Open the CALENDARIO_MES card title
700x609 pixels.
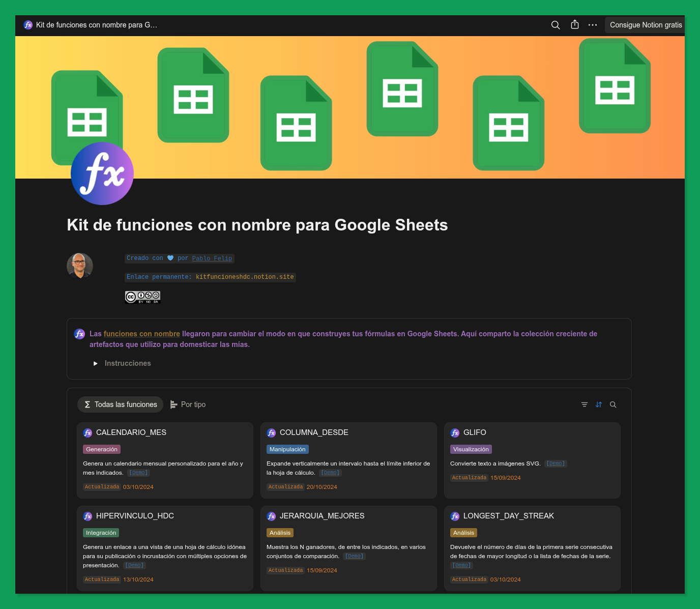pyautogui.click(x=131, y=432)
